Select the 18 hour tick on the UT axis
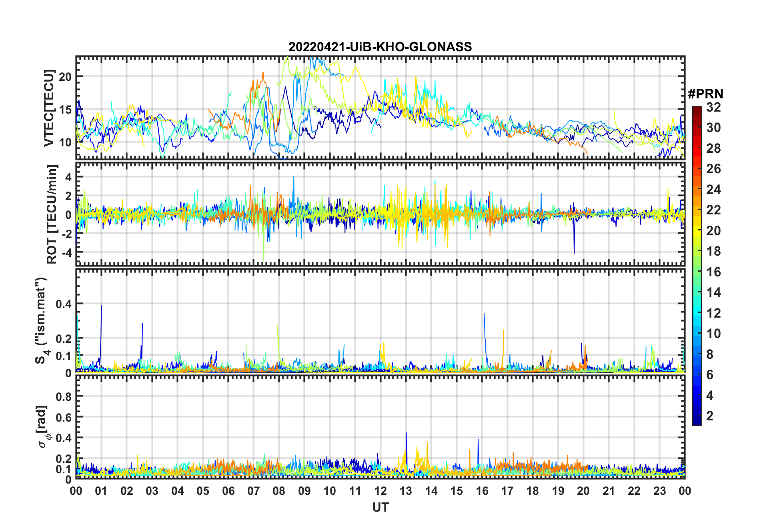Viewport: 761px width, 532px height. 533,491
